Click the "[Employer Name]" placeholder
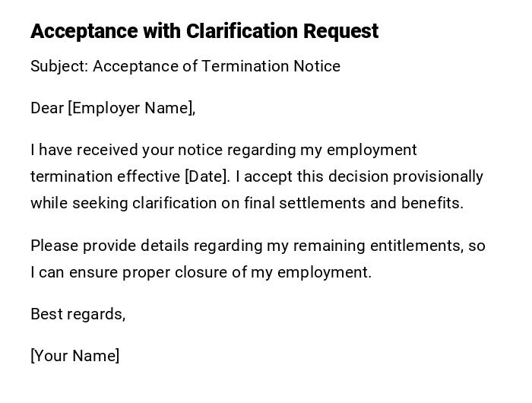 tap(131, 108)
